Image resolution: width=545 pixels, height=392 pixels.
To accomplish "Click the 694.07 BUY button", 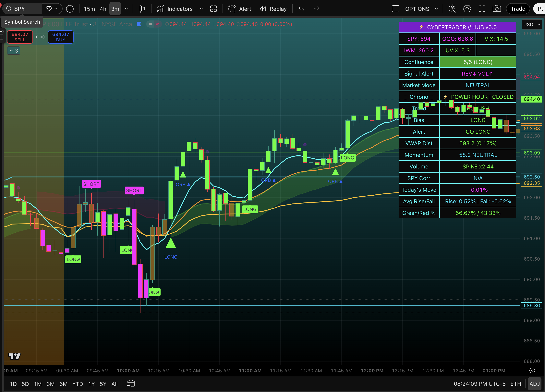I will (x=61, y=37).
